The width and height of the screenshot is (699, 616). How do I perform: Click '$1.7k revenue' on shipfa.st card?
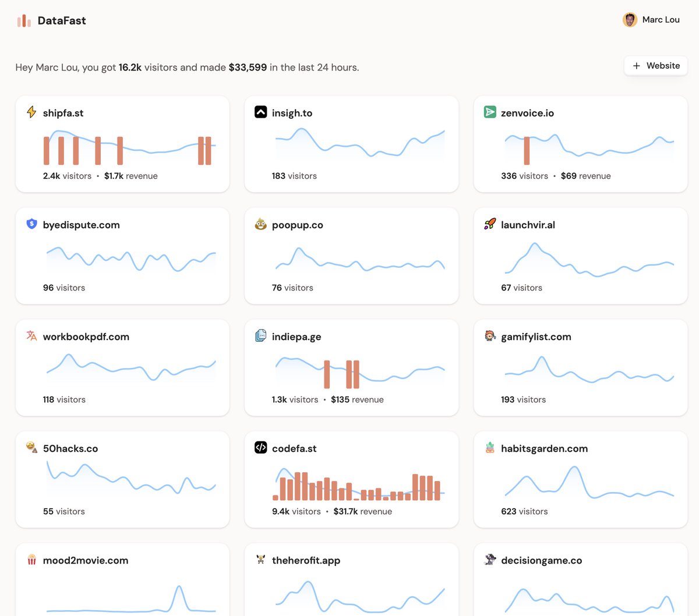[x=131, y=176]
